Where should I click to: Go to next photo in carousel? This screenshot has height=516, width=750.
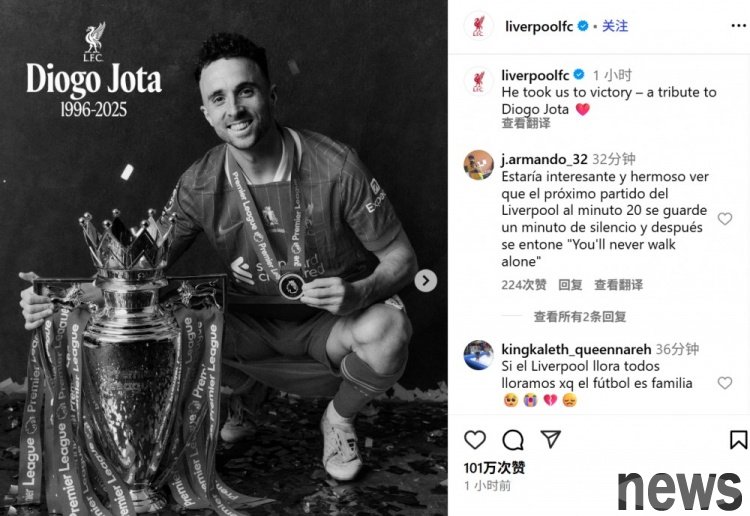tap(425, 281)
